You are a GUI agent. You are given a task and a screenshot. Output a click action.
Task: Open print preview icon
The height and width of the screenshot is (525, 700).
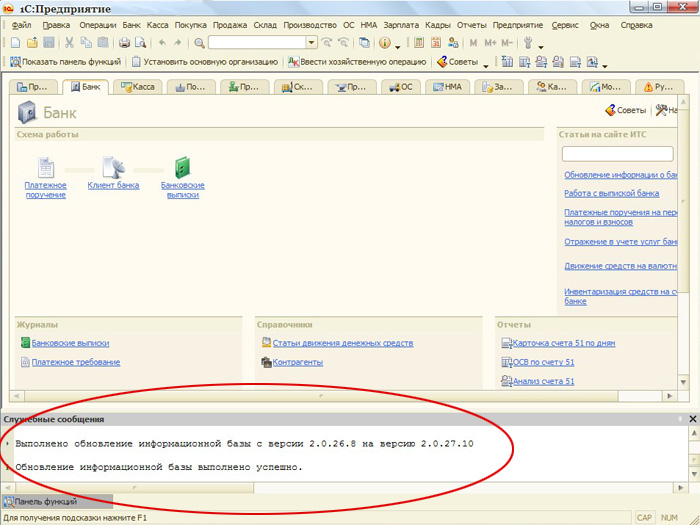click(141, 43)
